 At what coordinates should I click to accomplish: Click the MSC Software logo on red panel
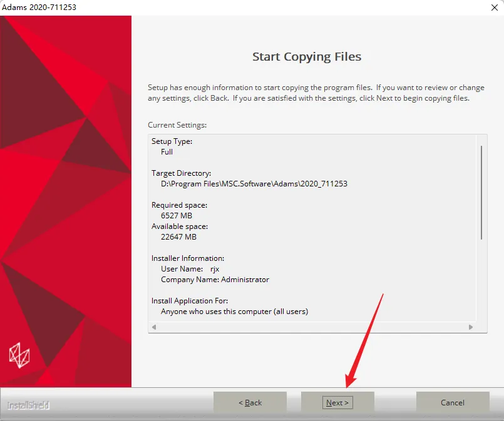pyautogui.click(x=19, y=355)
